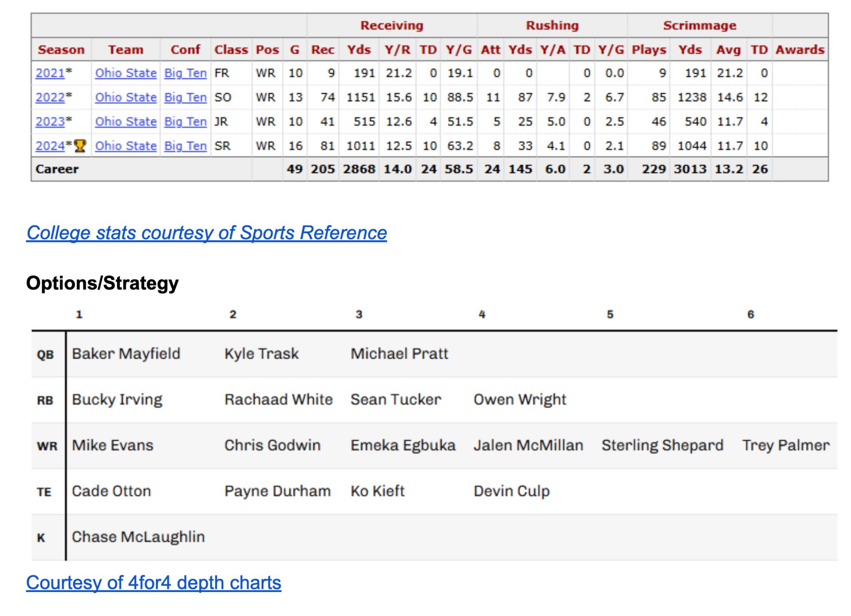Select Trey Palmer in depth chart
851x616 pixels.
point(786,445)
